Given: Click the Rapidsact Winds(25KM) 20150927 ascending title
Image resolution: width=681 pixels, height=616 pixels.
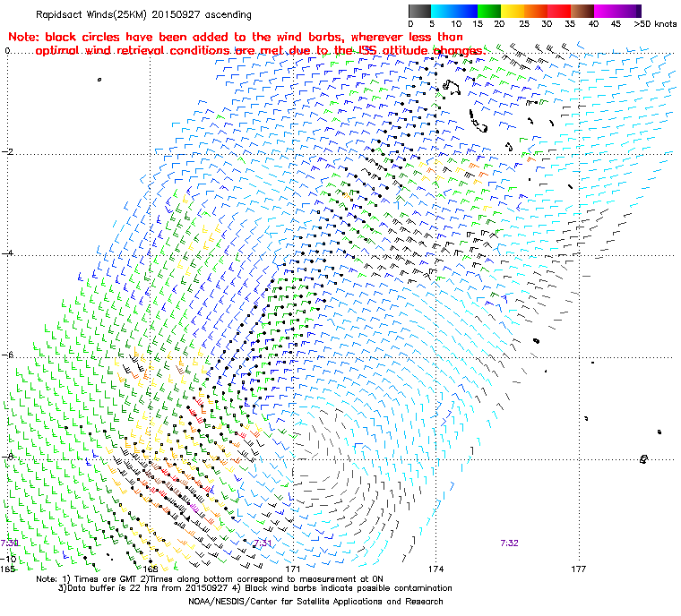Looking at the screenshot, I should point(143,14).
